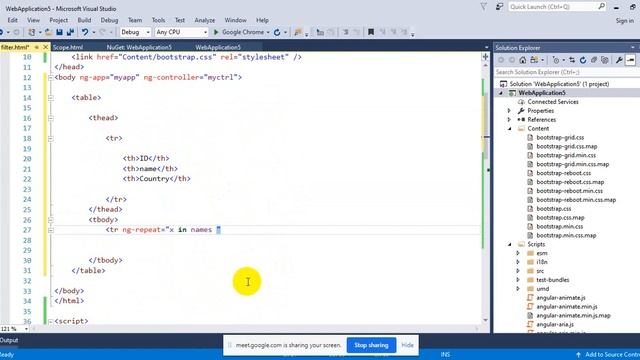Open the Project menu

pyautogui.click(x=59, y=20)
